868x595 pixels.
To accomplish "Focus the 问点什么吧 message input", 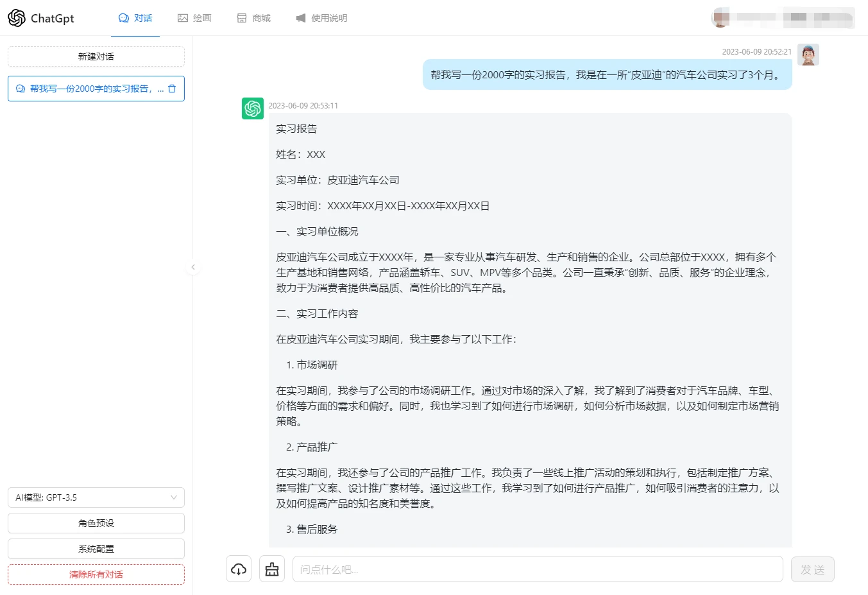I will coord(538,569).
